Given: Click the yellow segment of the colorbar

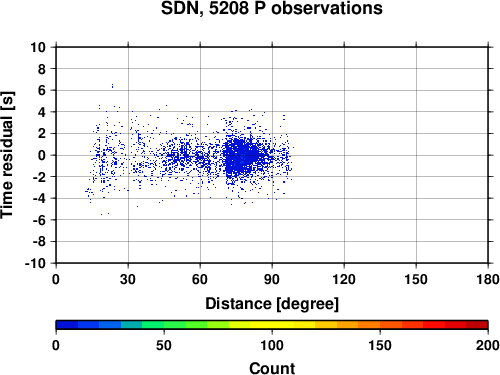Looking at the screenshot, I should 272,325.
